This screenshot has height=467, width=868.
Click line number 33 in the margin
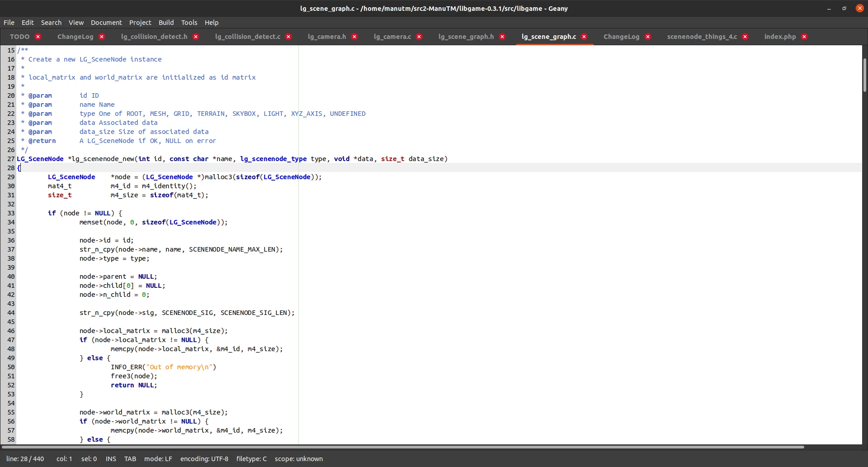11,213
